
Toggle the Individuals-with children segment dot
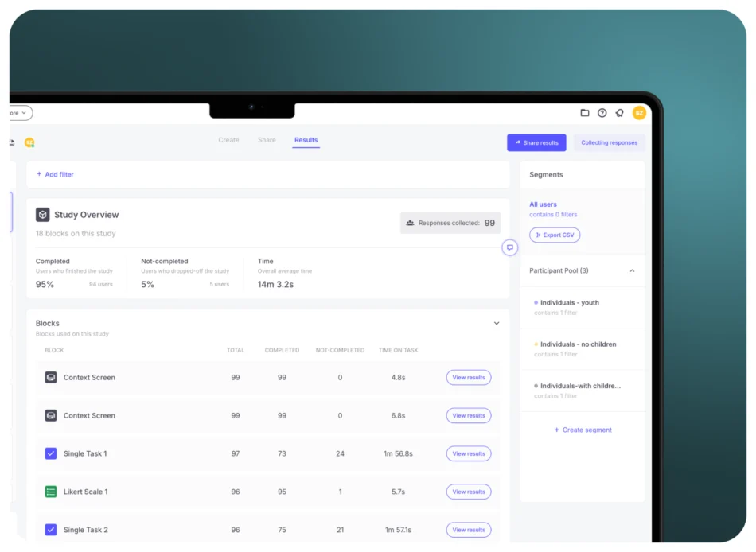tap(536, 386)
